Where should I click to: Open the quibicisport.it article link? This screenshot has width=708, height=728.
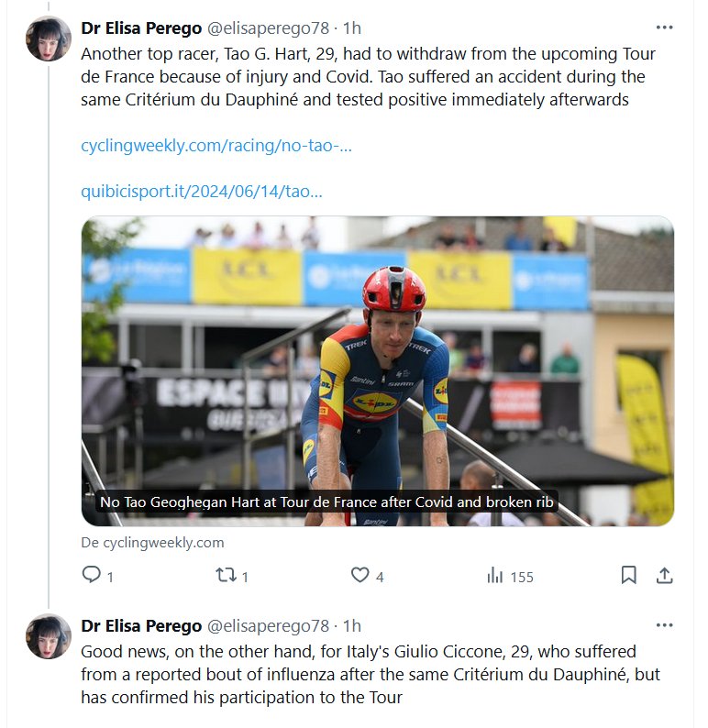[201, 192]
